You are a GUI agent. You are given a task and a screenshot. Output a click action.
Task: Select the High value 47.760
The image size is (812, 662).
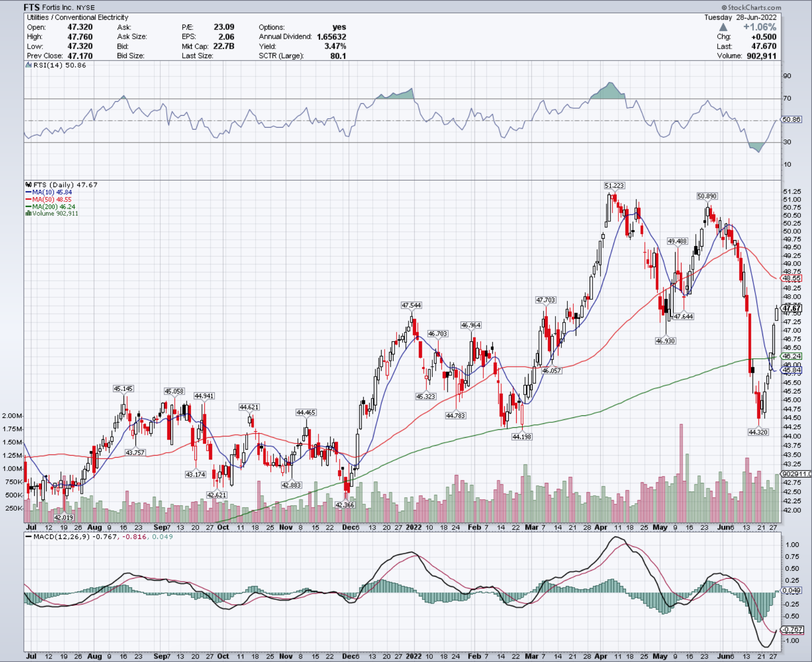[80, 37]
